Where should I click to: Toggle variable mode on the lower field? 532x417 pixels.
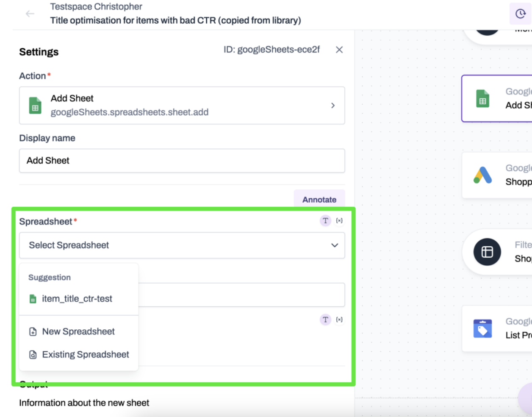tap(339, 320)
